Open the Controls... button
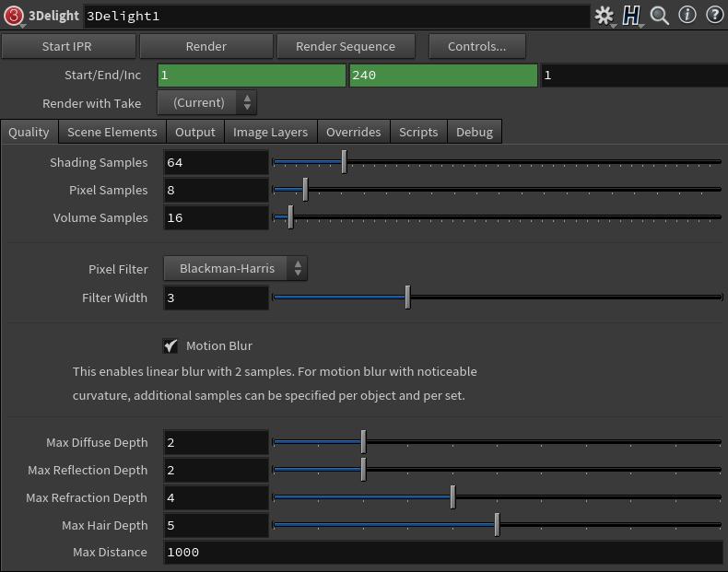The image size is (728, 572). (476, 46)
